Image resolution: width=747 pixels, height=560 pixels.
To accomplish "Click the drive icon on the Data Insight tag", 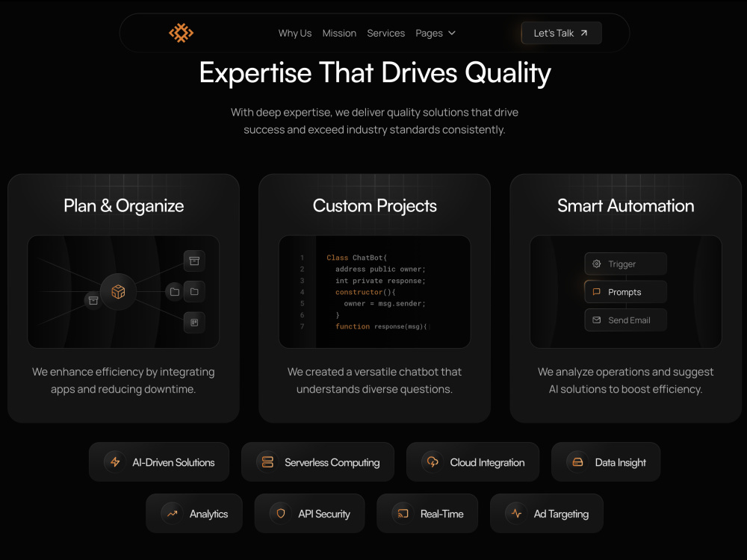I will (x=578, y=462).
